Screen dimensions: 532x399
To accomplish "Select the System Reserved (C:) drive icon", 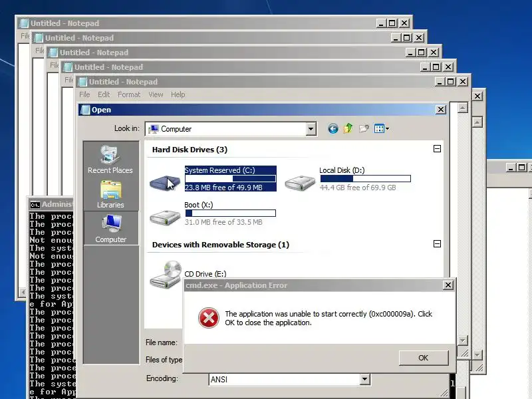I will point(165,182).
